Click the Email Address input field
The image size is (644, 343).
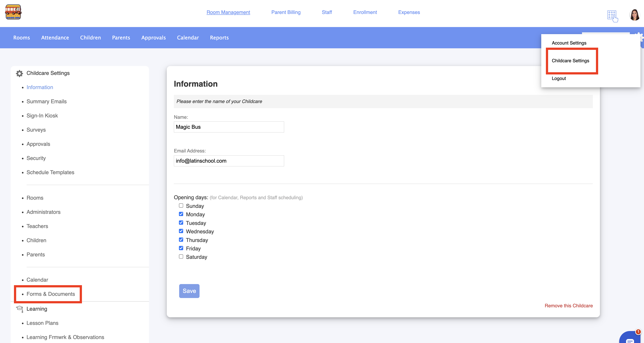click(229, 161)
